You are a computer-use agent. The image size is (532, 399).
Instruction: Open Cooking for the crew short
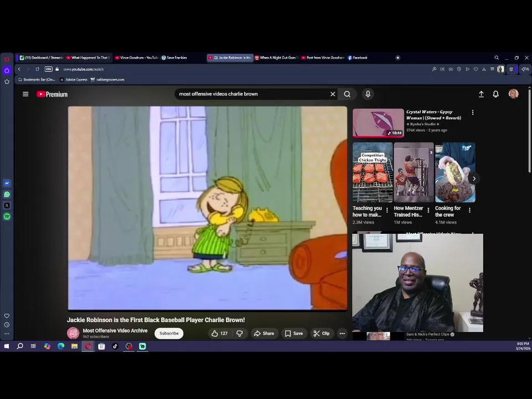[455, 172]
